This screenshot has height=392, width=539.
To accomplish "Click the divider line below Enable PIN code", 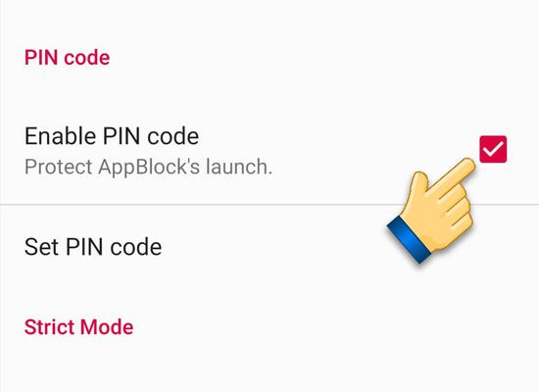I will coord(269,205).
